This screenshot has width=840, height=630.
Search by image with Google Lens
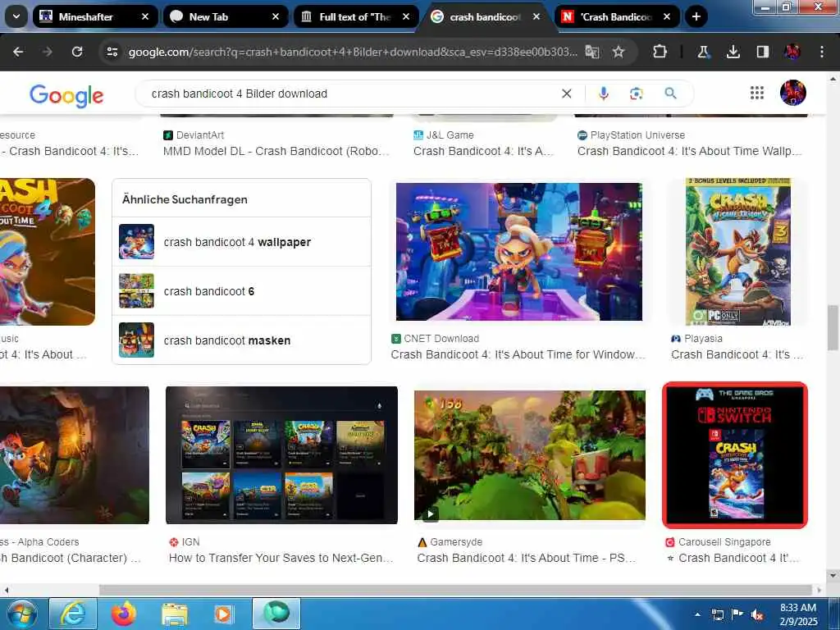click(636, 94)
